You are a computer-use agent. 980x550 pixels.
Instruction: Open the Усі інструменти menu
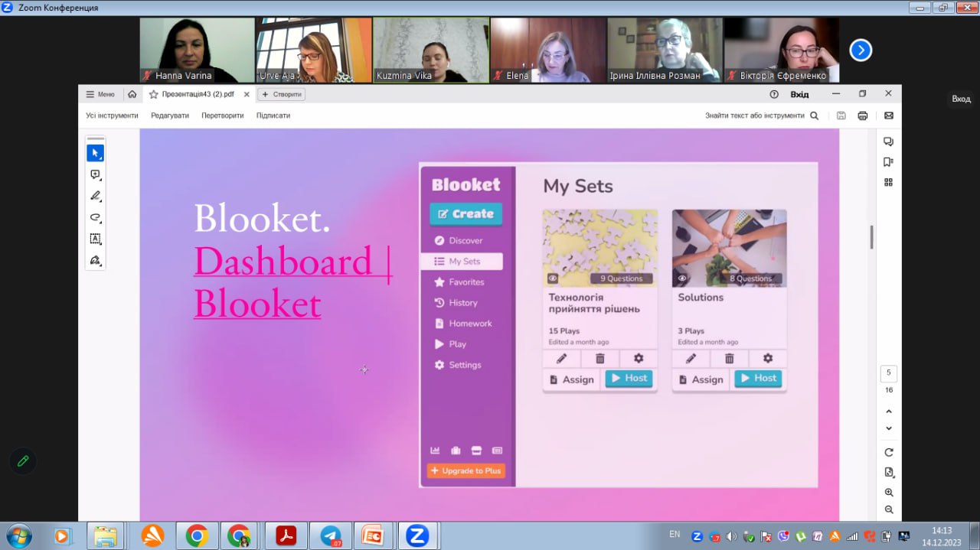point(112,116)
